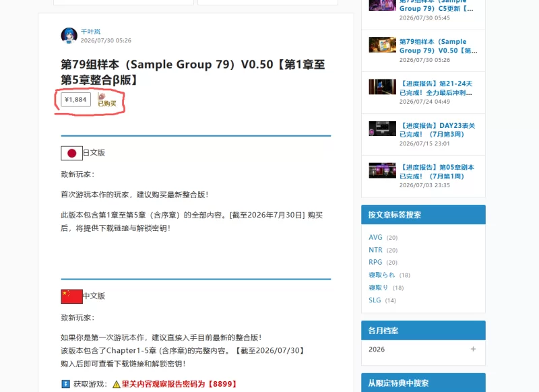Screen dimensions: 539x392
Task: Click the 按文章标签搜索 header
Action: coord(423,215)
